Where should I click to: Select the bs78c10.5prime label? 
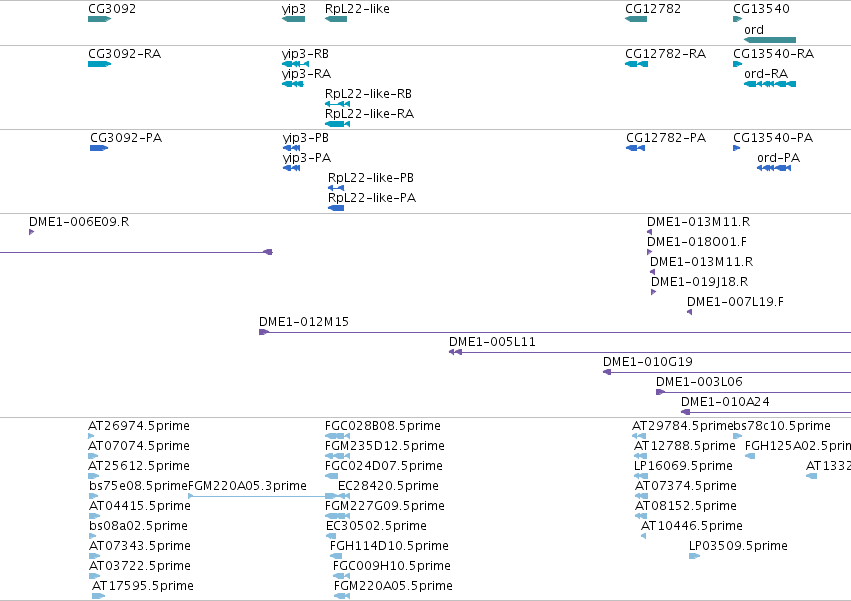pyautogui.click(x=782, y=426)
